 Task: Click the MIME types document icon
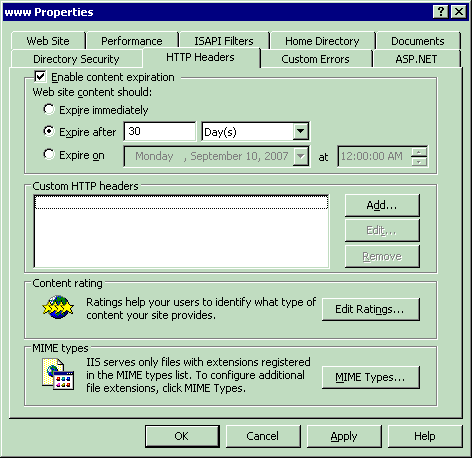click(x=58, y=374)
